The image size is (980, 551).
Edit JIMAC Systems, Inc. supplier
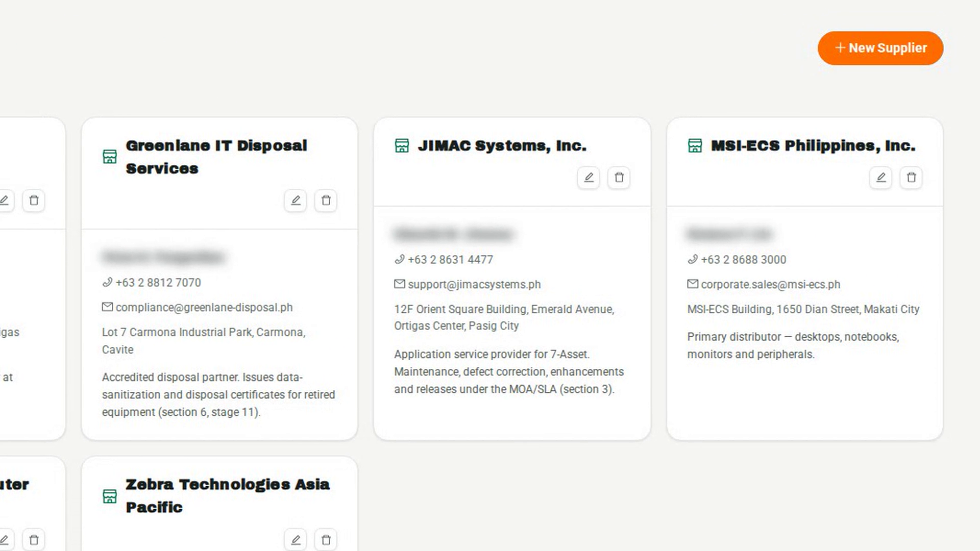589,178
